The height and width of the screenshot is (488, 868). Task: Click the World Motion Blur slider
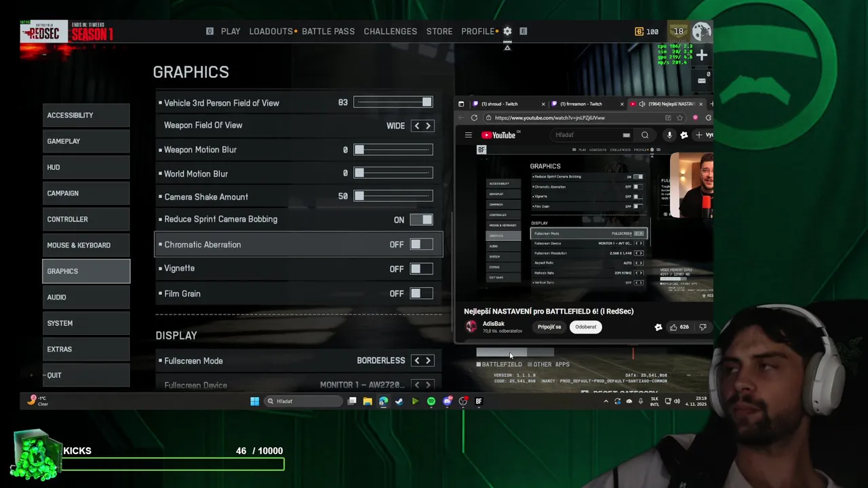pos(393,174)
